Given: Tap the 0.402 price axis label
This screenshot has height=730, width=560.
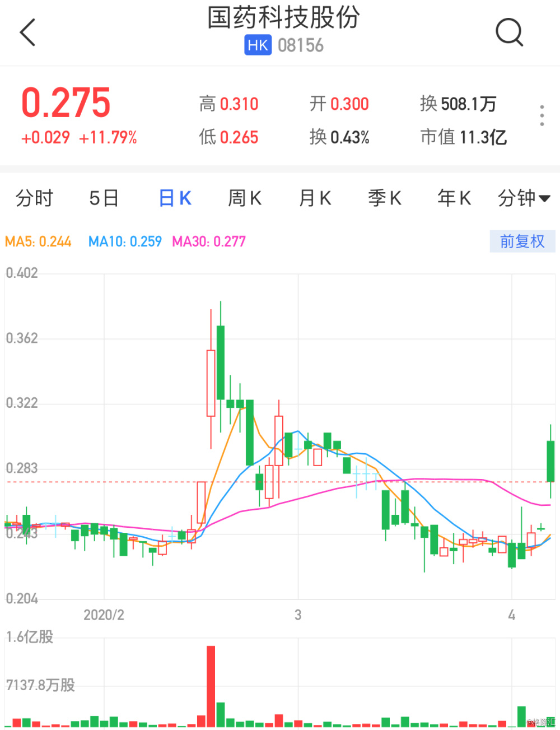Looking at the screenshot, I should pyautogui.click(x=22, y=273).
